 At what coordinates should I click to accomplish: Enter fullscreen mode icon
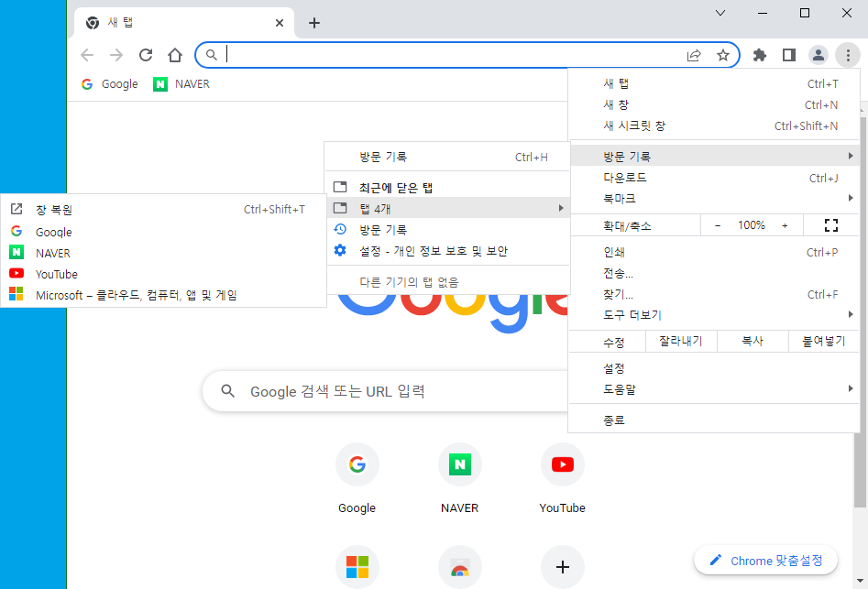point(831,225)
